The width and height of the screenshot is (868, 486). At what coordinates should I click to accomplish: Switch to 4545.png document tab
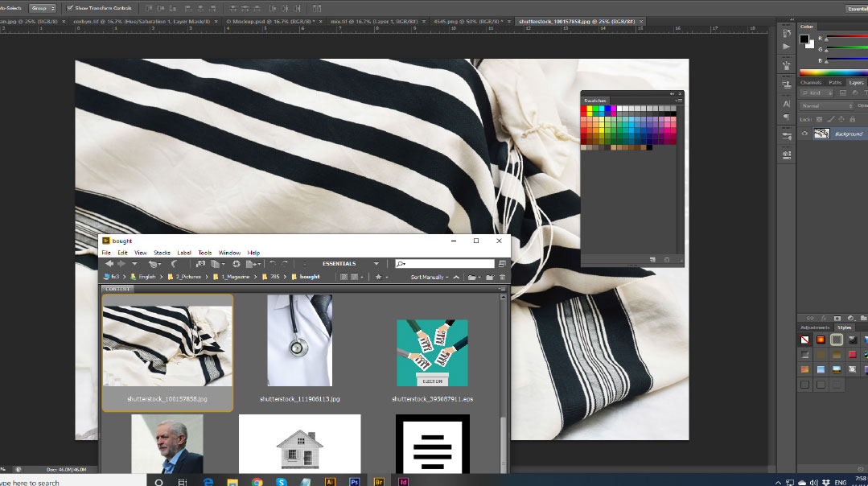pyautogui.click(x=467, y=22)
